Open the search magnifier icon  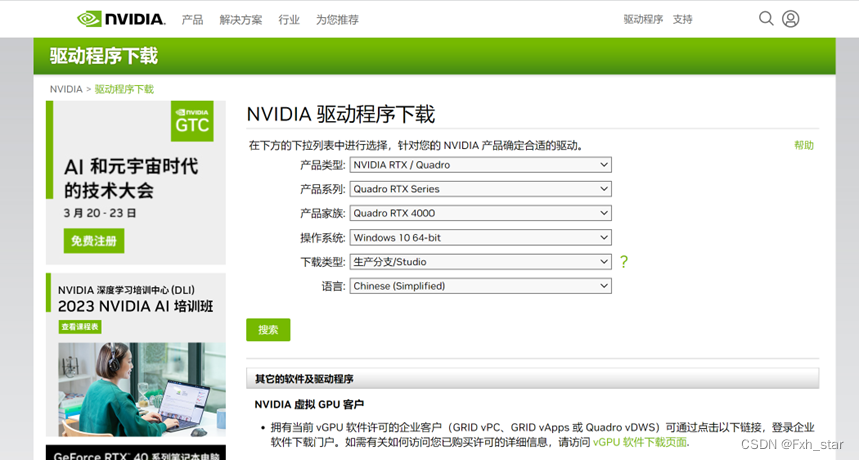766,19
